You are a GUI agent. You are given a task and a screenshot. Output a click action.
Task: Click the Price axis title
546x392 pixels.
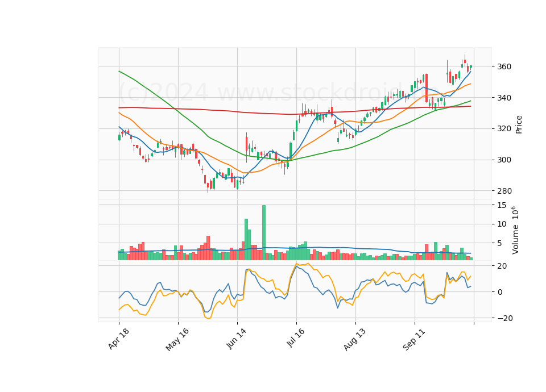[519, 124]
